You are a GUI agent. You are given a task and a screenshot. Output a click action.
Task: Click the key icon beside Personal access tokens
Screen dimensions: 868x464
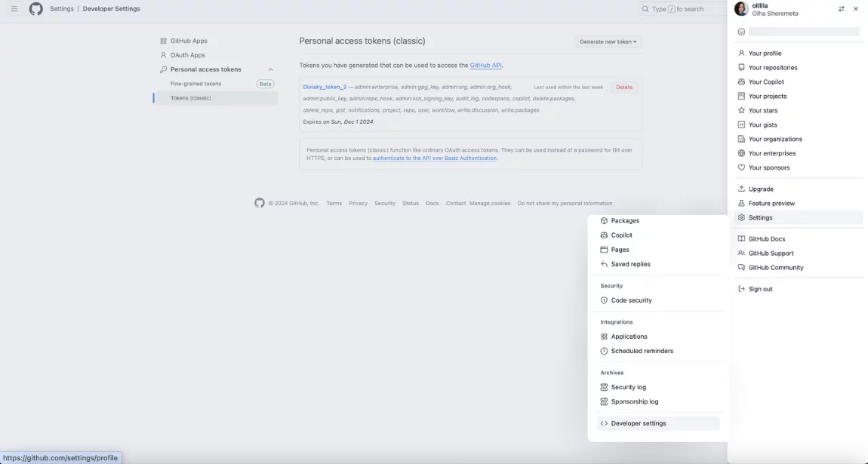(x=163, y=69)
